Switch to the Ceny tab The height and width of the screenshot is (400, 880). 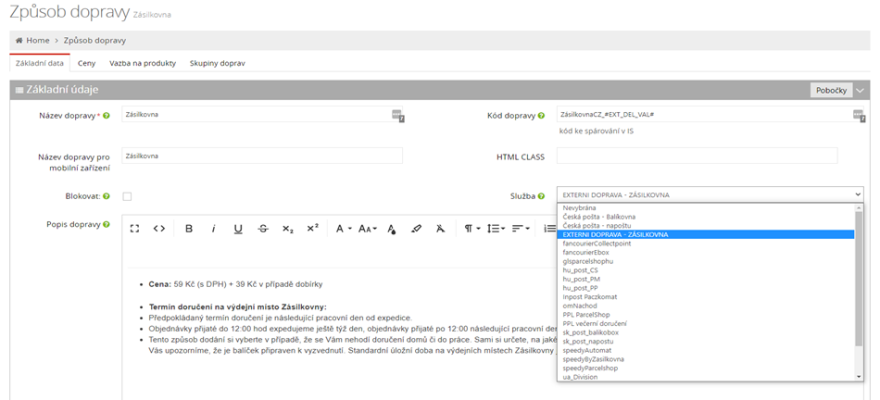pyautogui.click(x=86, y=63)
